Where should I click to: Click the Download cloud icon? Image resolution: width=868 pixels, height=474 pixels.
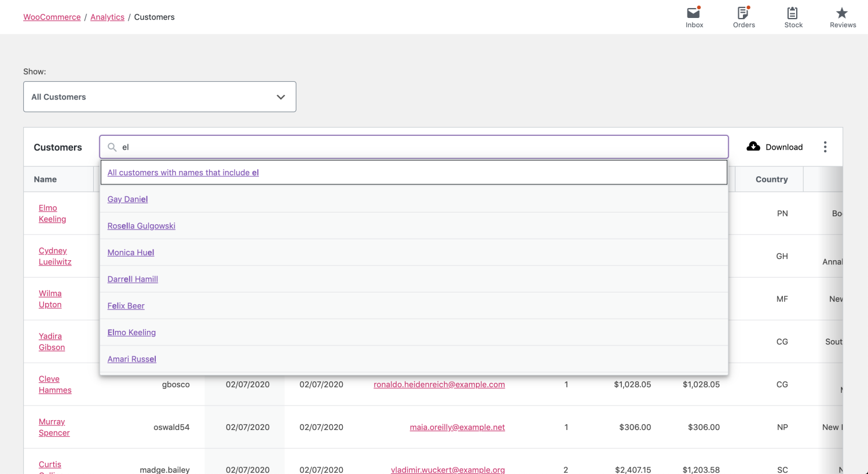point(753,147)
